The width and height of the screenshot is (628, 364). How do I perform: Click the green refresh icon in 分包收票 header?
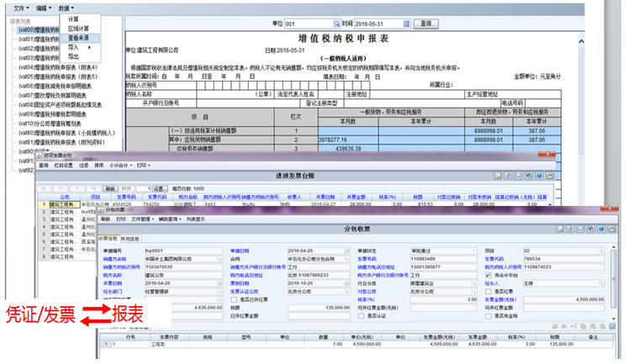tap(611, 229)
